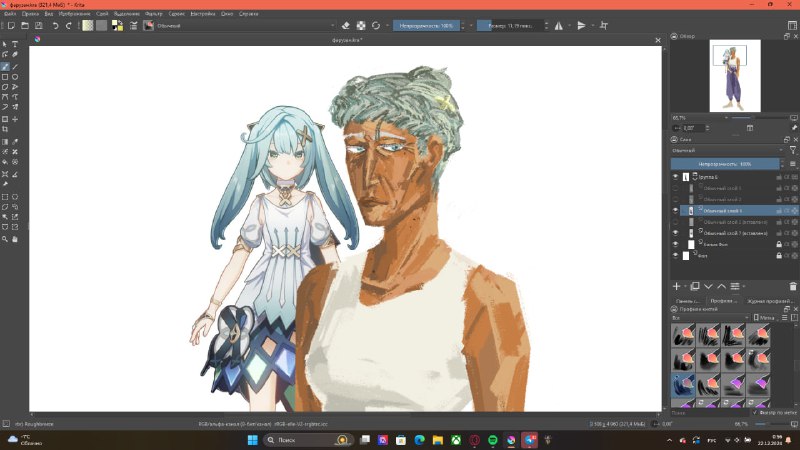The width and height of the screenshot is (800, 450).
Task: Open Windows Start menu
Action: [x=253, y=440]
